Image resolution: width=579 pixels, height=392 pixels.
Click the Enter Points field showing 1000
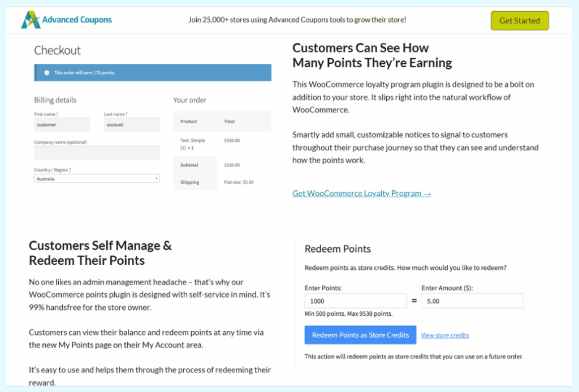pyautogui.click(x=355, y=300)
